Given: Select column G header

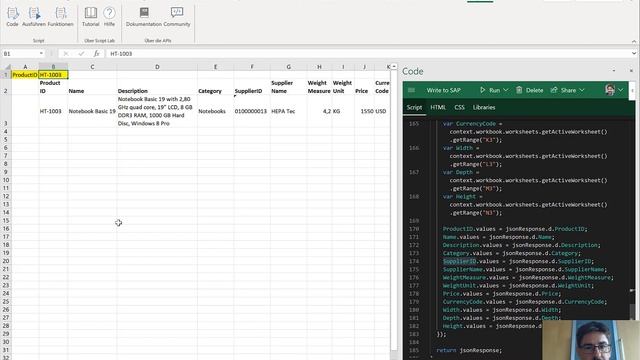Looking at the screenshot, I should tap(289, 67).
